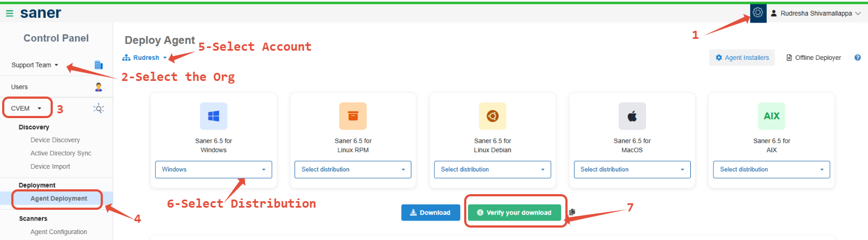Open the Control Panel gear icon
Screen dimensions: 868x240
click(x=758, y=12)
